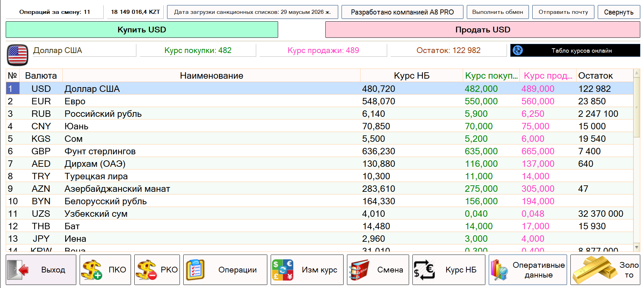This screenshot has width=644, height=288.
Task: Open the Операции button
Action: [x=225, y=270]
